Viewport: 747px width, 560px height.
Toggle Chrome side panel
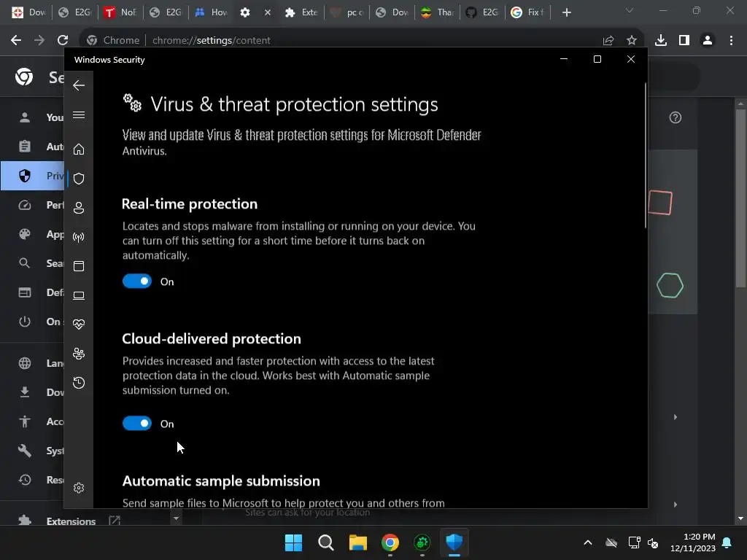coord(684,41)
